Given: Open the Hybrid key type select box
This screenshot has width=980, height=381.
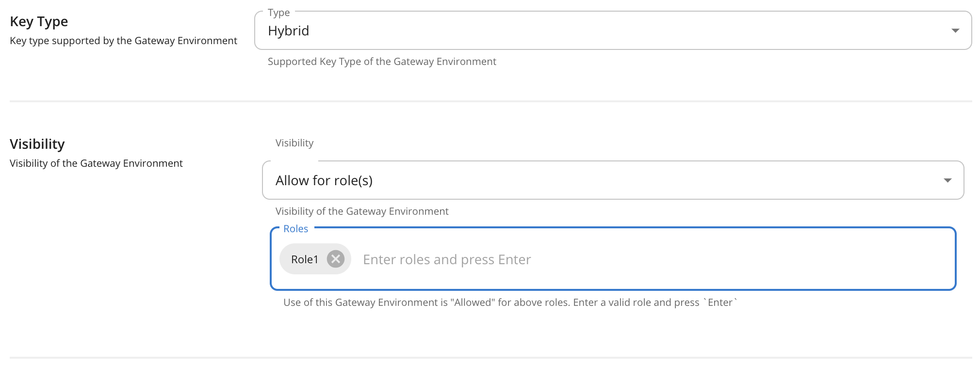Looking at the screenshot, I should (582, 31).
